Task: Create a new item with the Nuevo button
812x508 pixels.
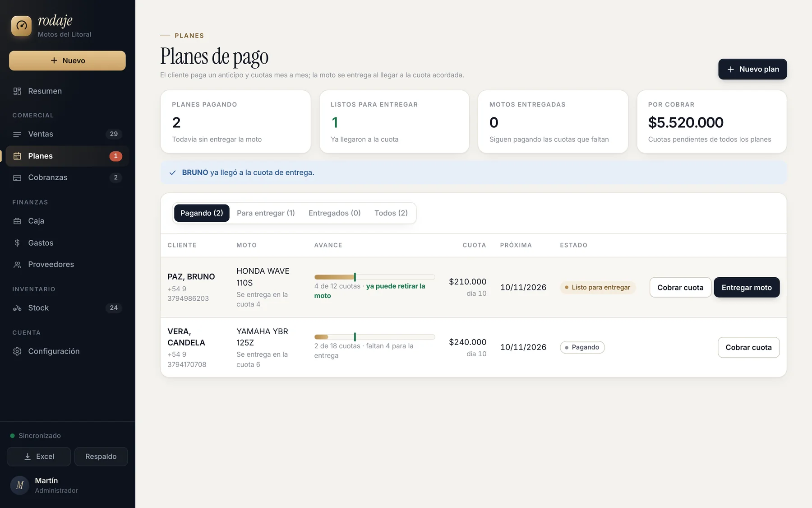Action: [67, 61]
